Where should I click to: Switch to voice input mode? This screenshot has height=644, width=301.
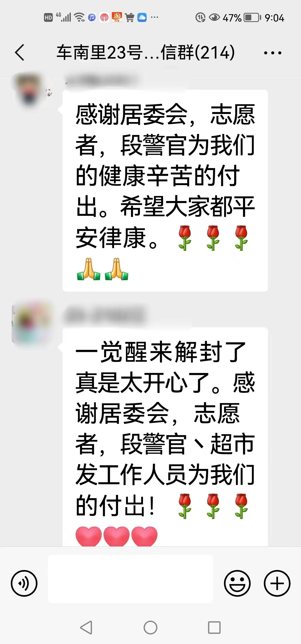click(24, 583)
